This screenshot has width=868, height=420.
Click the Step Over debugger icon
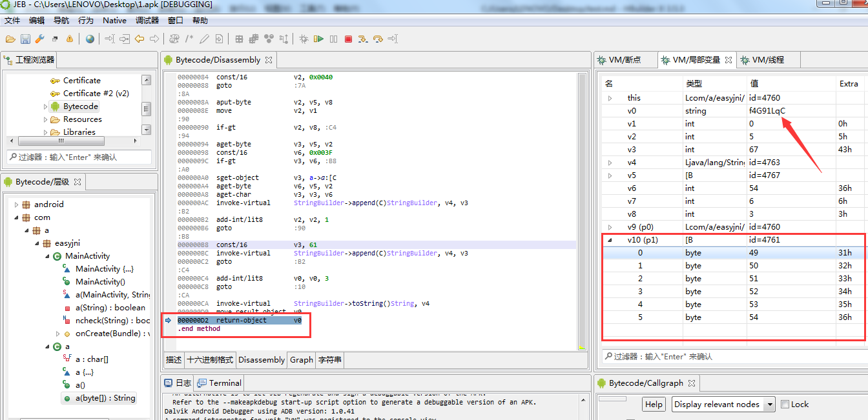click(378, 39)
